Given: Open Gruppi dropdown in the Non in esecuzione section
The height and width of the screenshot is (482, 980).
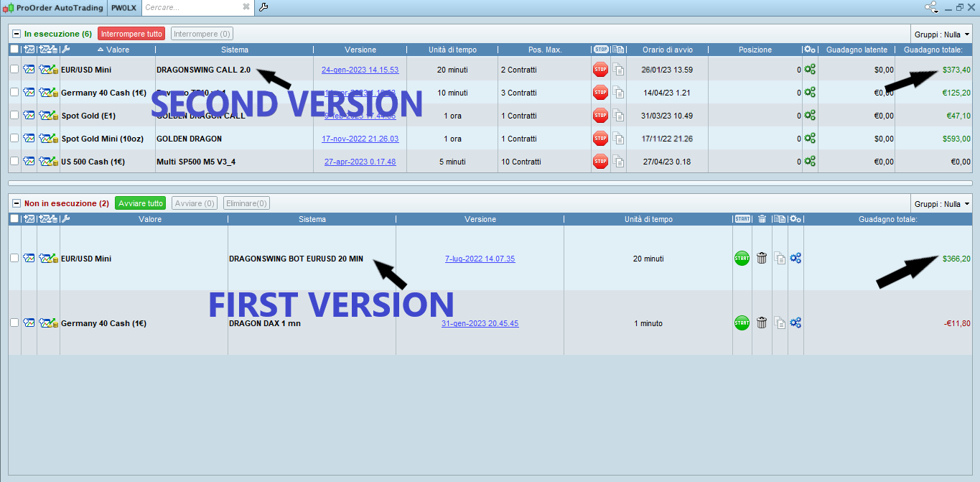Looking at the screenshot, I should click(x=942, y=204).
